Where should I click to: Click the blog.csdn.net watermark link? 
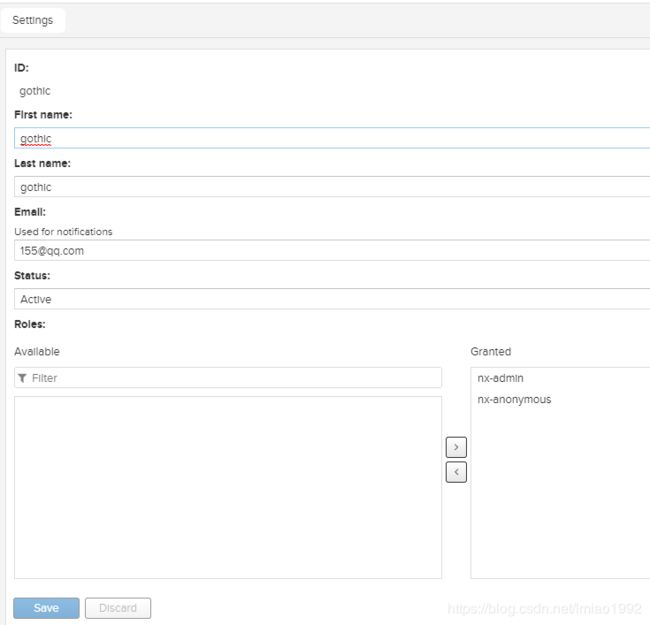545,608
